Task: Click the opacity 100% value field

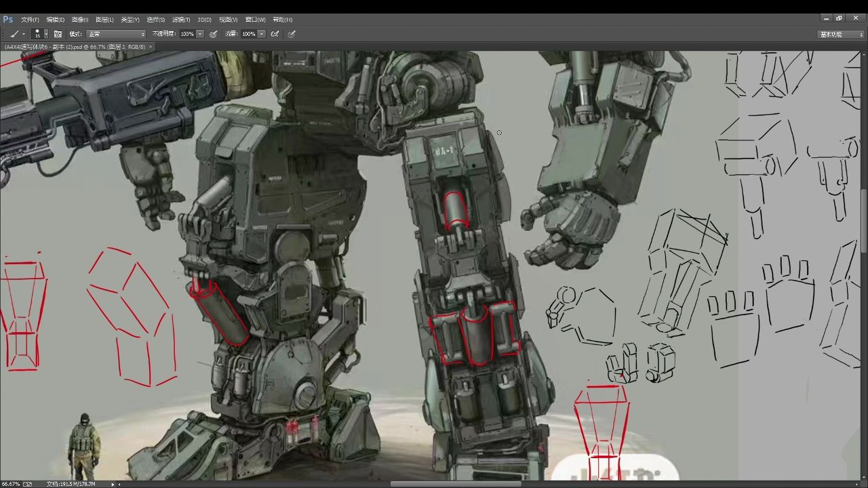Action: point(187,34)
